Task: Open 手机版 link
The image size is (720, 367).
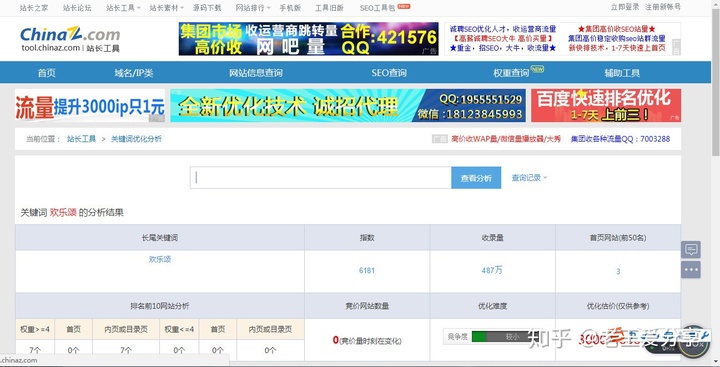Action: [x=290, y=8]
